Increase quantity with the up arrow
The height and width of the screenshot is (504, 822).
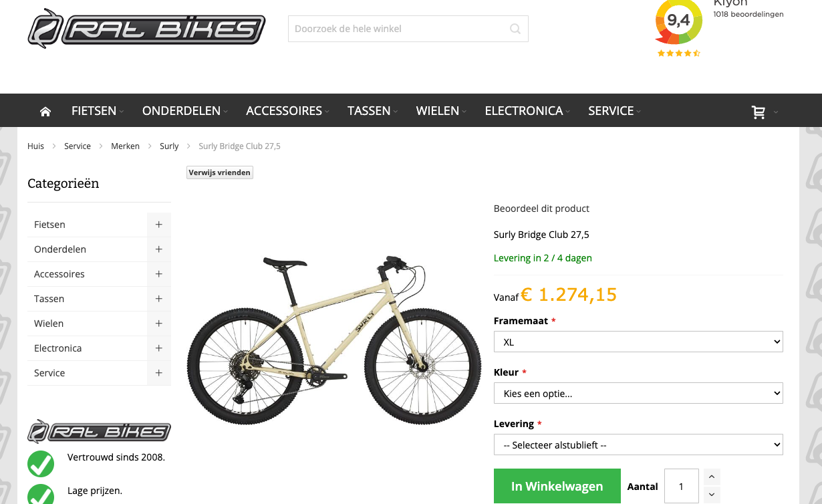coord(712,477)
